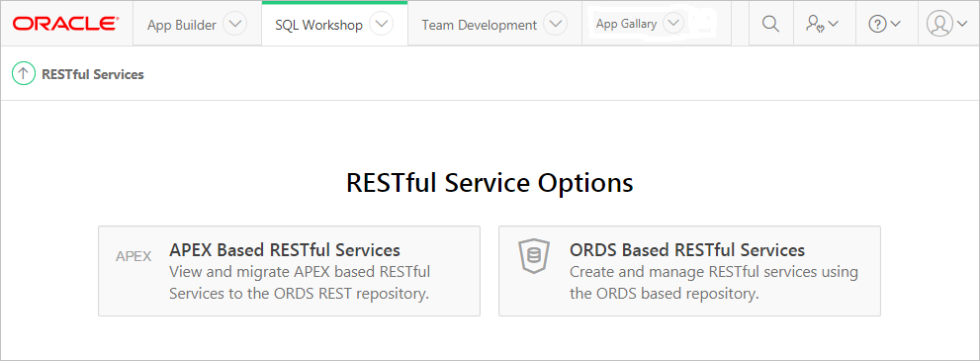This screenshot has height=361, width=980.
Task: Click the Oracle logo
Action: (65, 25)
